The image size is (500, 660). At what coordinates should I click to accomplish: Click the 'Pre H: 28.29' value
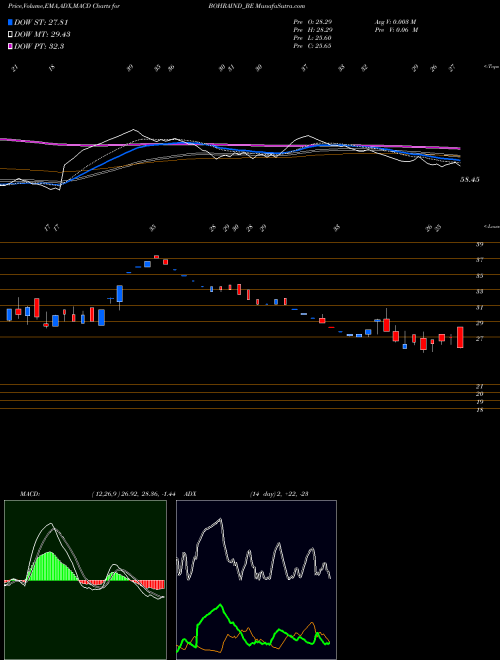click(314, 30)
